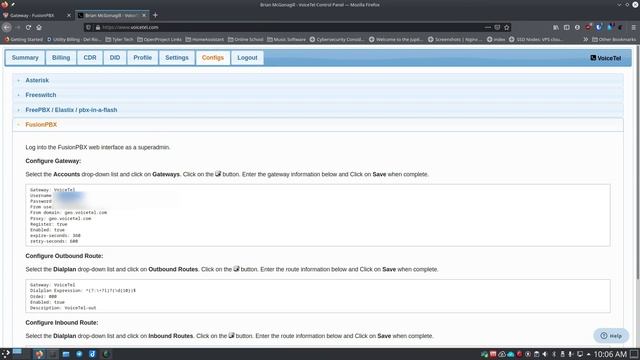The width and height of the screenshot is (640, 360).
Task: Open the Firefox hamburger menu
Action: click(x=633, y=27)
